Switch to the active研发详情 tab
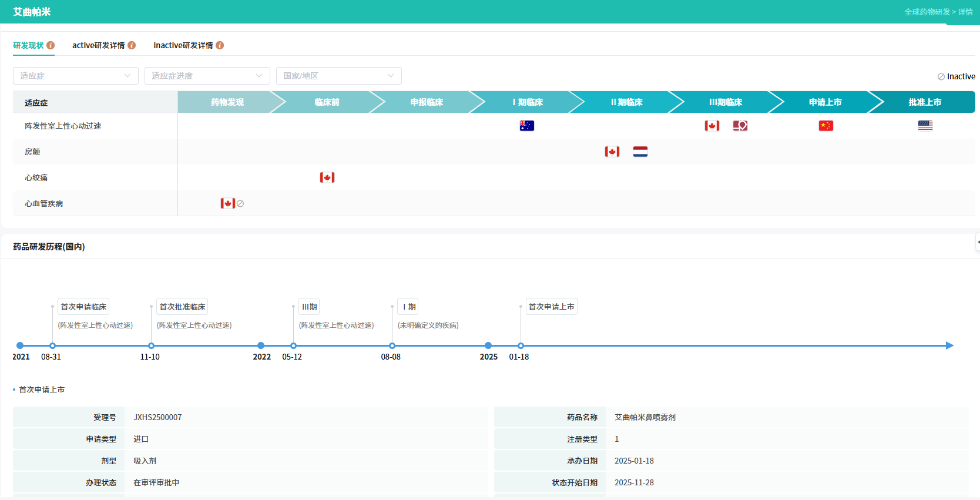The image size is (980, 500). click(98, 45)
